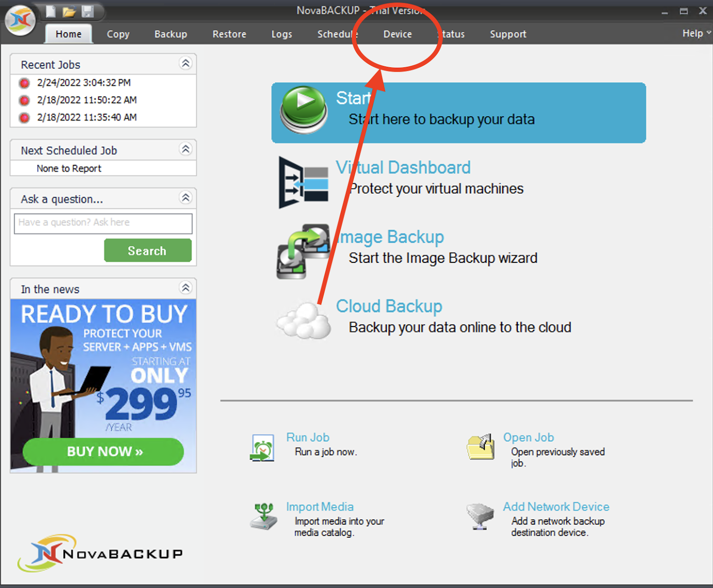This screenshot has width=713, height=588.
Task: Switch to the Logs tab
Action: pos(282,34)
